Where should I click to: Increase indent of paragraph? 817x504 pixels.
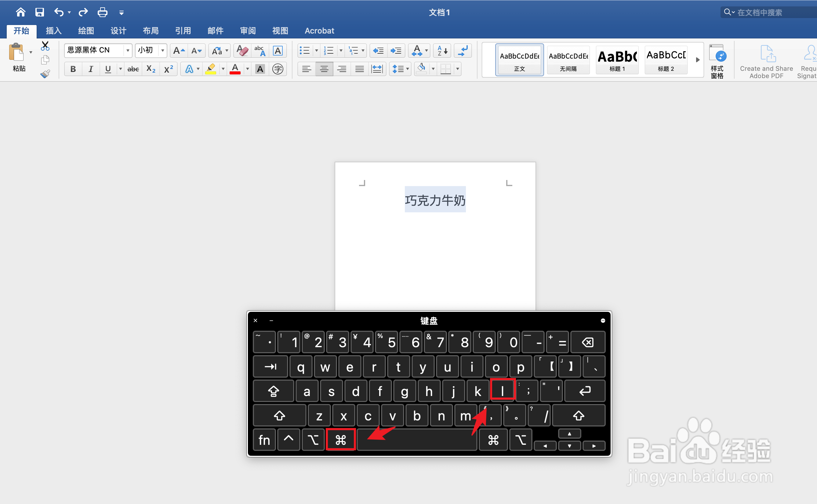pos(396,51)
